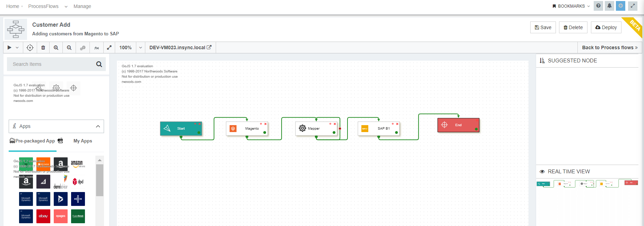Expand the BOOKMARKS dropdown
Viewport: 644px width, 226px height.
coord(571,6)
